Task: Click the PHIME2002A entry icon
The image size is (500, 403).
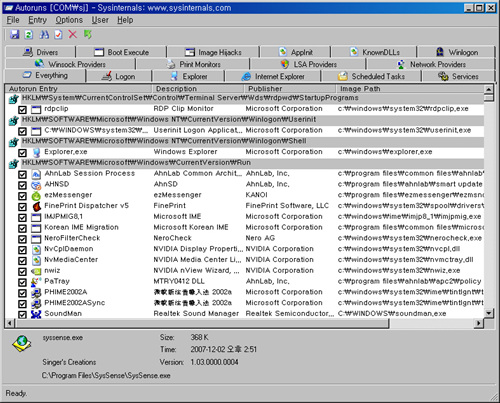Action: [36, 293]
